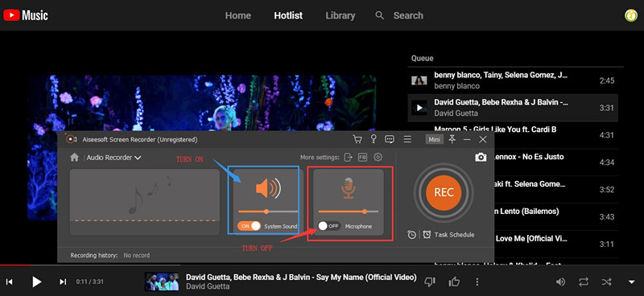This screenshot has height=296, width=644.
Task: Click the Recording history label
Action: click(94, 255)
